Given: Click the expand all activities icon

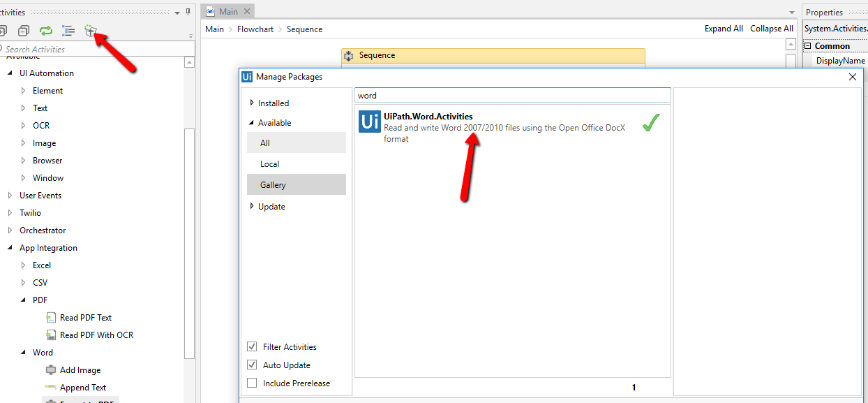Looking at the screenshot, I should coord(3,31).
